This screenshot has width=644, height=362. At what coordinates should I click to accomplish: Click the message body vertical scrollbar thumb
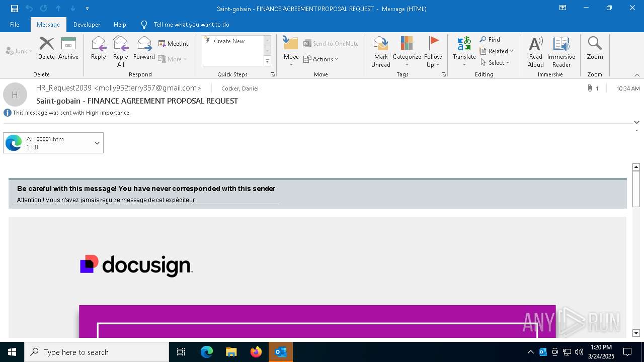click(x=636, y=189)
